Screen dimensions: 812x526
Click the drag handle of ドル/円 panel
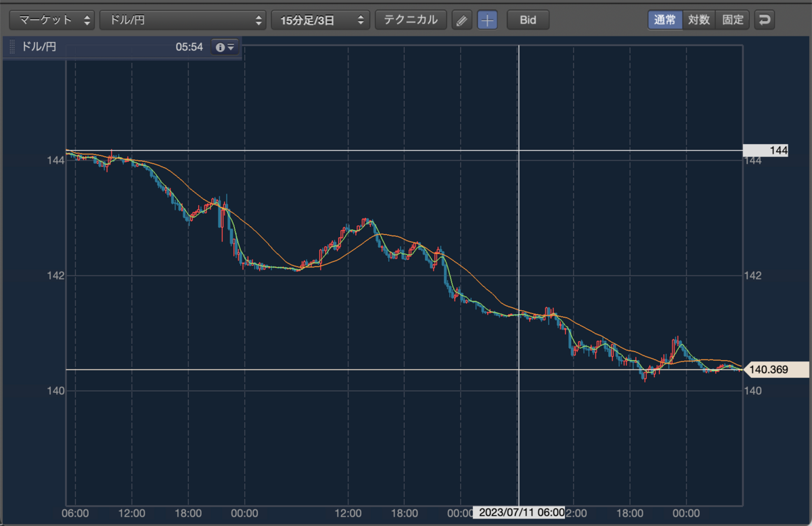coord(12,47)
